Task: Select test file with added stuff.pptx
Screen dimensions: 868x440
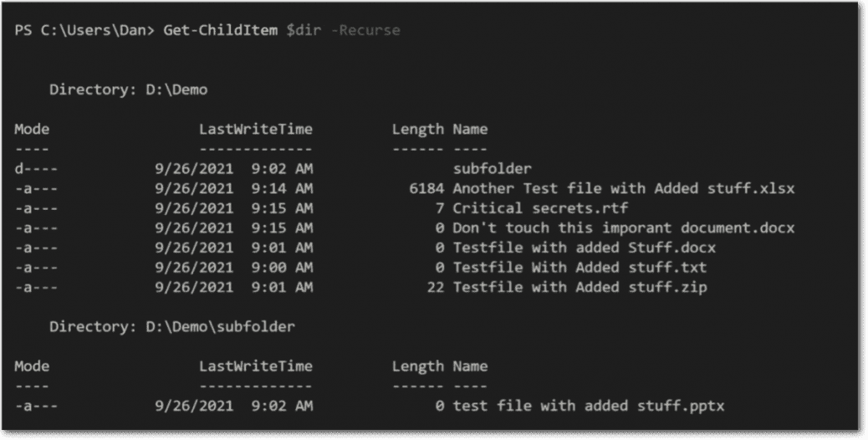Action: coord(589,406)
